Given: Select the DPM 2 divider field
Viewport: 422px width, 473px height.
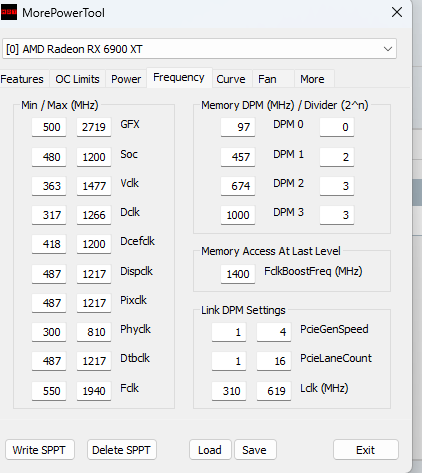Looking at the screenshot, I should pyautogui.click(x=337, y=186).
